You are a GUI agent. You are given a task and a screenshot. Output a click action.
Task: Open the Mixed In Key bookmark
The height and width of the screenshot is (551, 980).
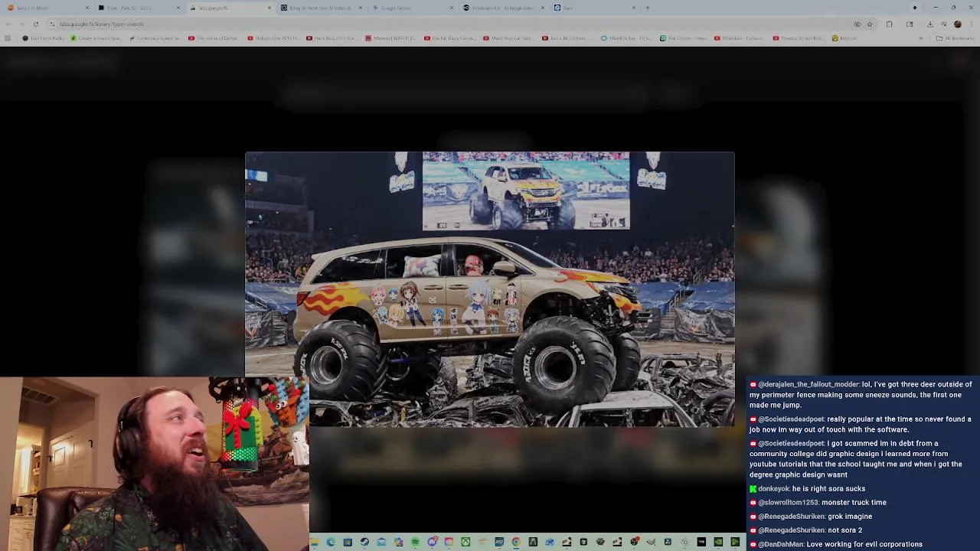[628, 38]
